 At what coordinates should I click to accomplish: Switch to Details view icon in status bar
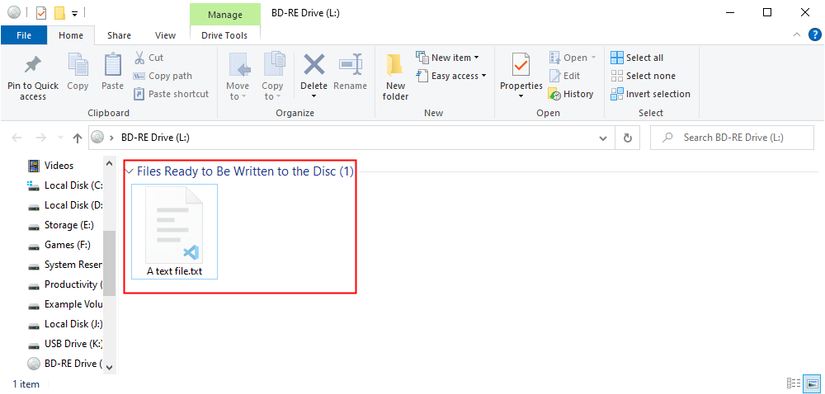coord(793,383)
